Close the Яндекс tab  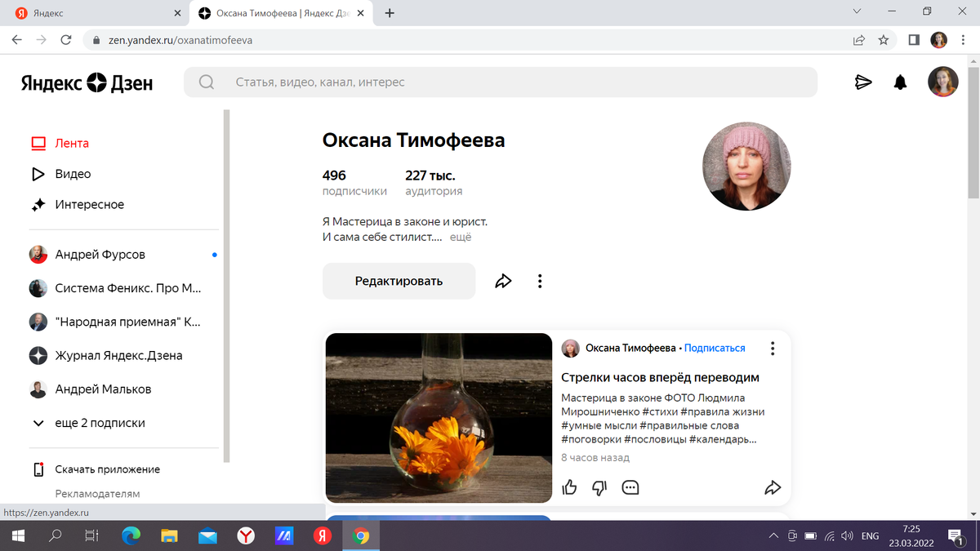[x=179, y=13]
